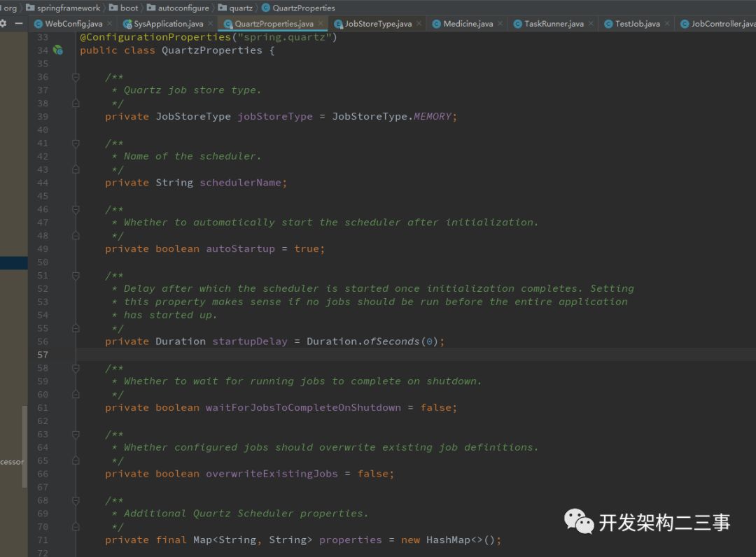Collapse the comment end fold marker at line 38
Image resolution: width=756 pixels, height=557 pixels.
[76, 103]
